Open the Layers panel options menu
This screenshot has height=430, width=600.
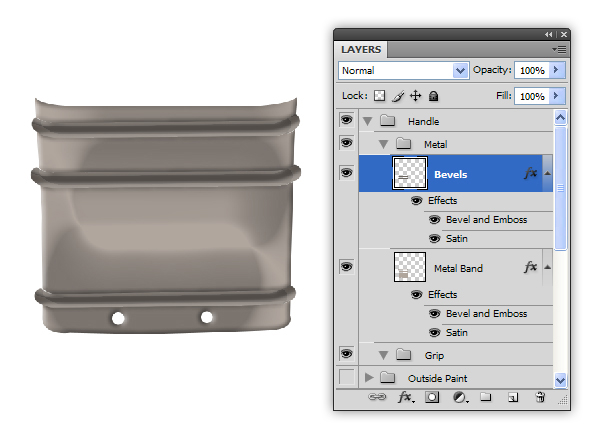(559, 49)
